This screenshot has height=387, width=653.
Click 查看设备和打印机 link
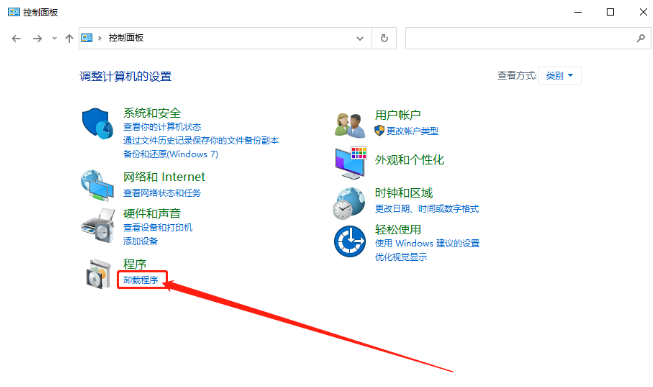pos(158,227)
